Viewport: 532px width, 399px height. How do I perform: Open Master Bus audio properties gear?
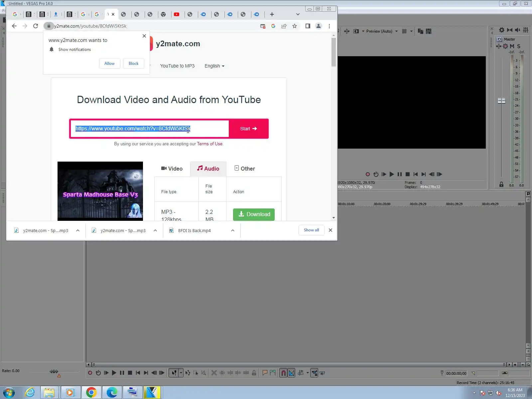(x=502, y=30)
